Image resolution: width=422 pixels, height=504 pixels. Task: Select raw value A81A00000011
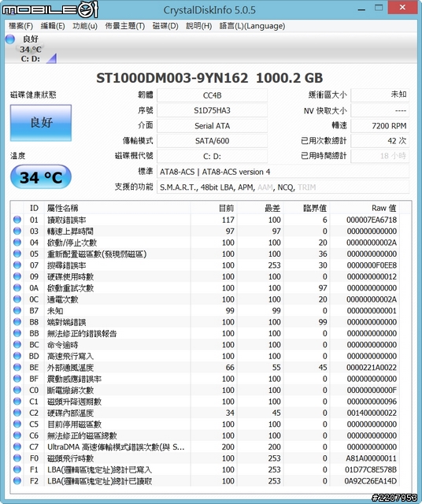372,458
